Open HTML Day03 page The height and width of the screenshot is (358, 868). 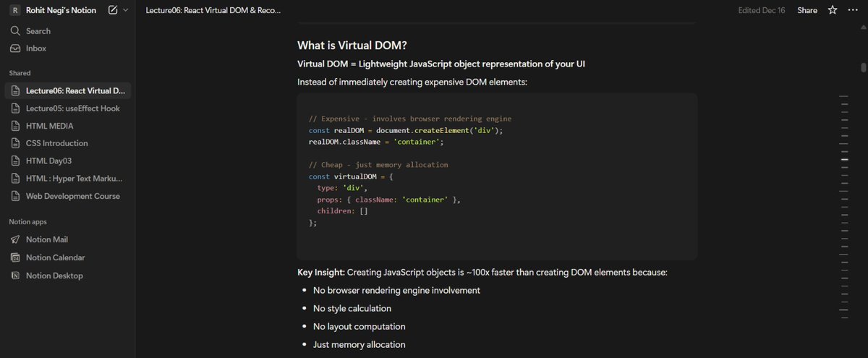click(67, 161)
